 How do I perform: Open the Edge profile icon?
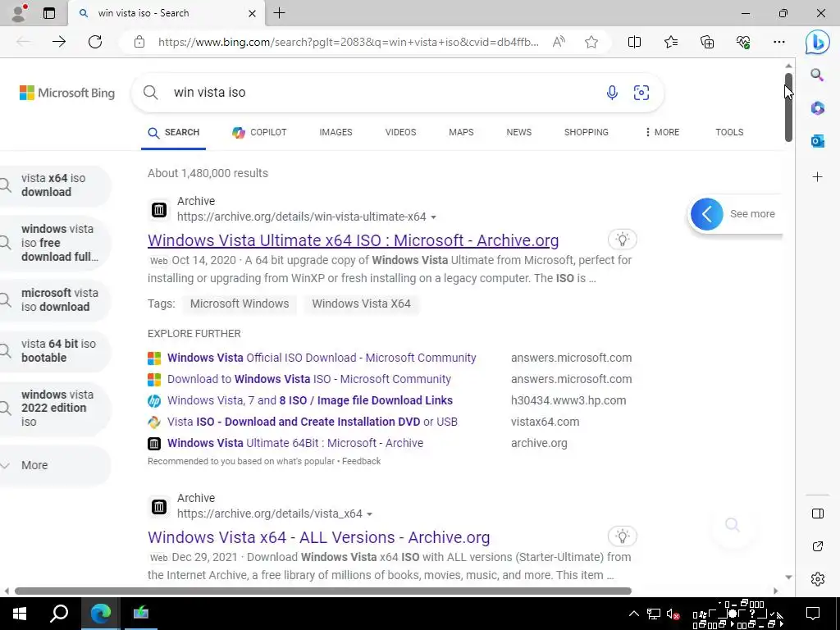point(20,13)
